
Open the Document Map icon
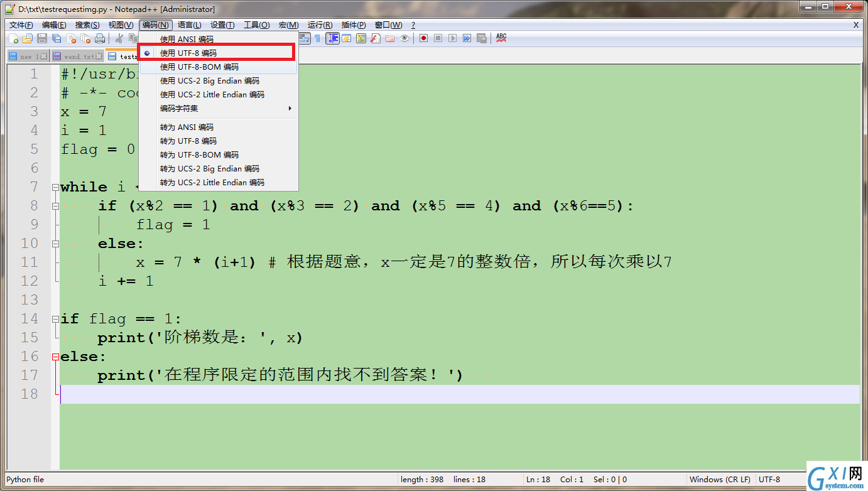(361, 38)
